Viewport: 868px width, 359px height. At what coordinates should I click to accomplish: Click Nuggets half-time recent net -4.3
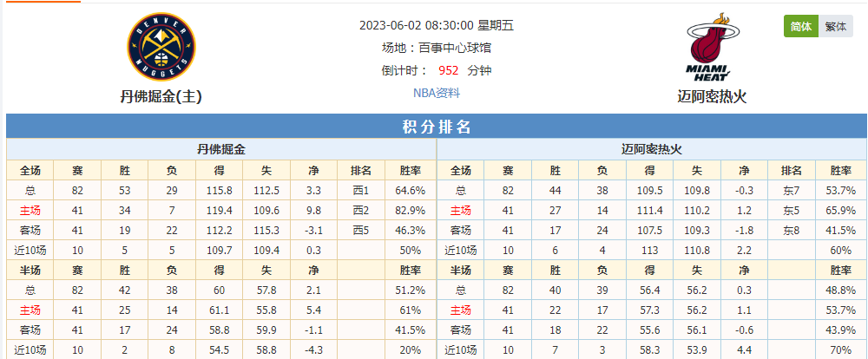(313, 350)
